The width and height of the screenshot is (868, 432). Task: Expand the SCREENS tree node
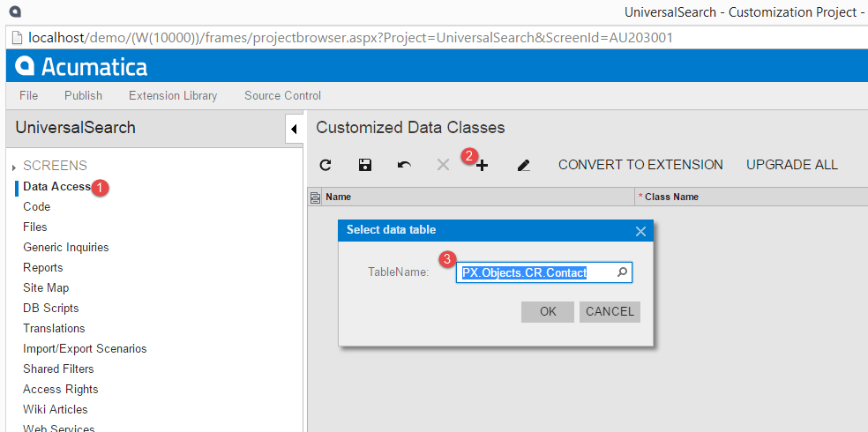click(x=14, y=167)
